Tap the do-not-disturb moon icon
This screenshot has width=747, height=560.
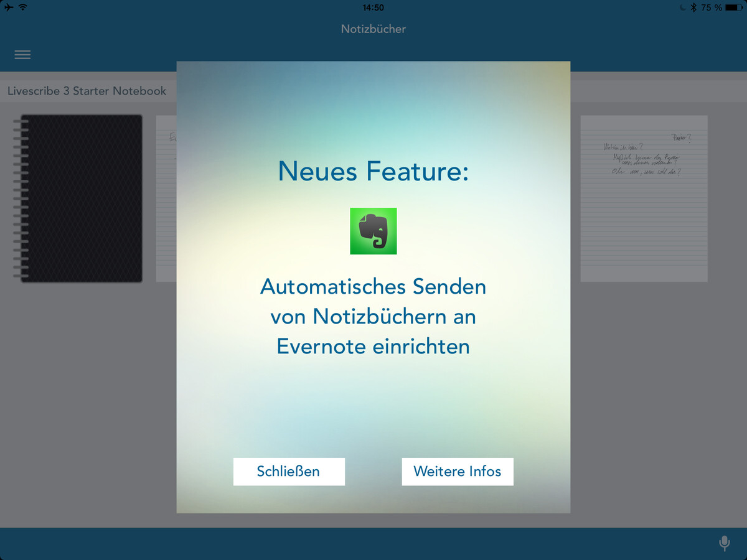point(684,7)
